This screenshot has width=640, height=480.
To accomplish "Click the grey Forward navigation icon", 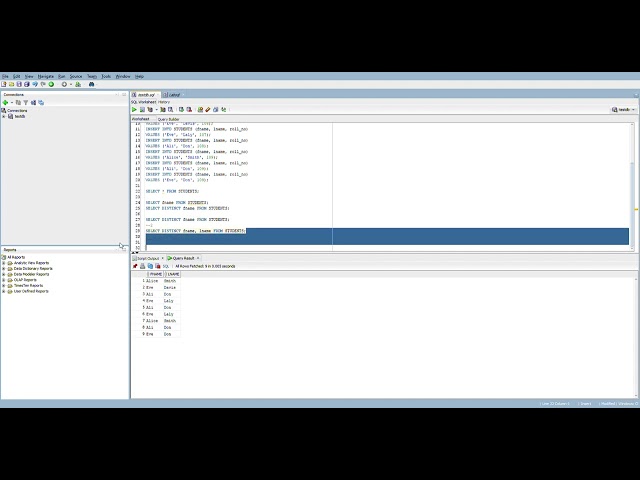I will pos(64,84).
